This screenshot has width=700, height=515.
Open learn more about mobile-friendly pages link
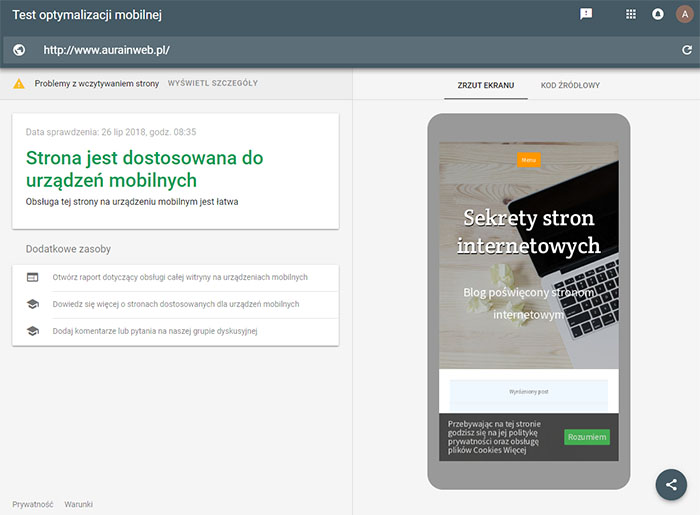(176, 304)
